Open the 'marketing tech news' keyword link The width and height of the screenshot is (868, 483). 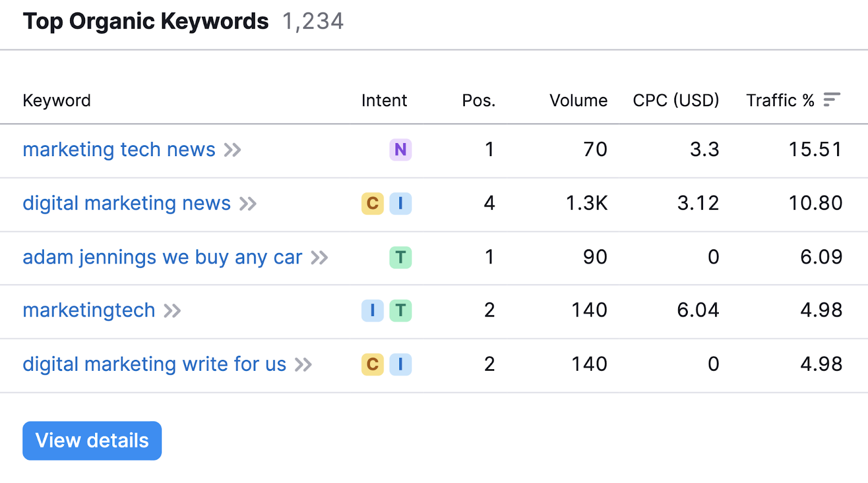[x=119, y=150]
